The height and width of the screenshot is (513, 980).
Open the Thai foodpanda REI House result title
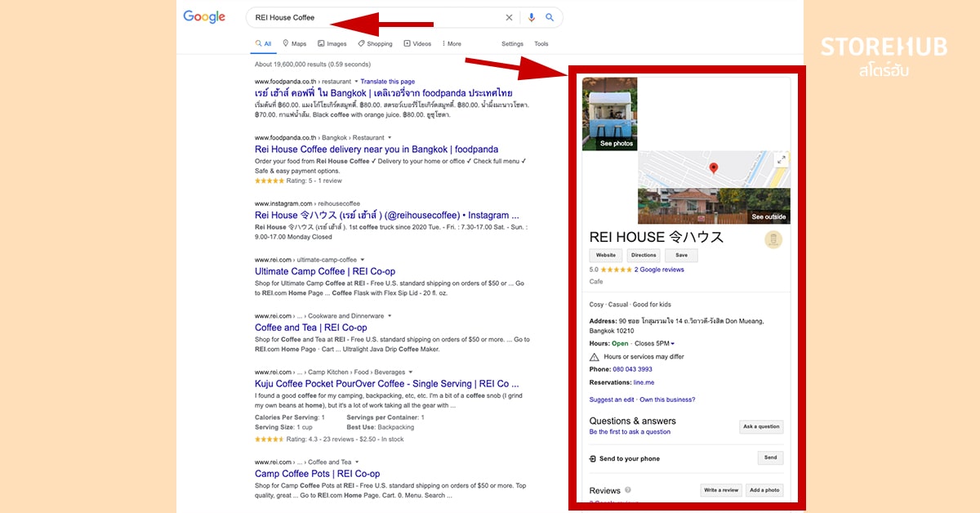(x=384, y=93)
